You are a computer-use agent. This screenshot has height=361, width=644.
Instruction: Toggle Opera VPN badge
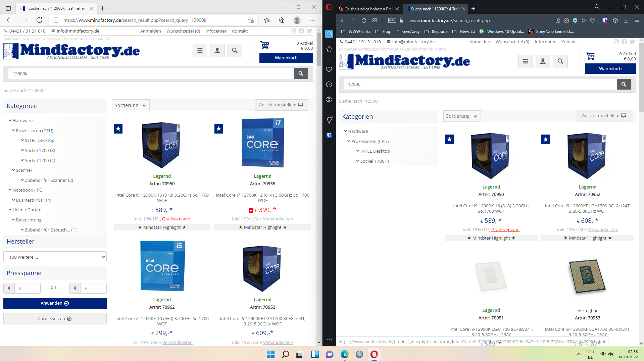[x=392, y=20]
